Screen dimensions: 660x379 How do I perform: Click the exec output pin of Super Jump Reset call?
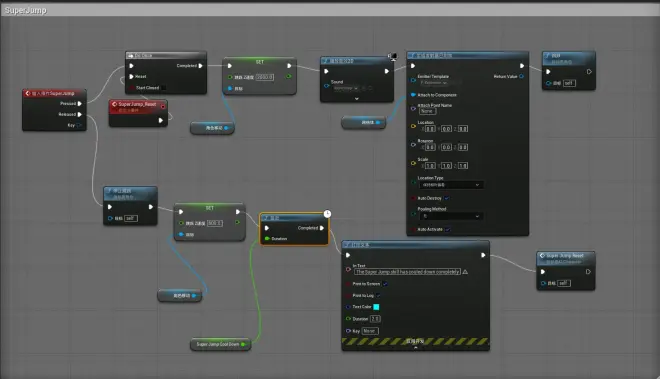(588, 272)
